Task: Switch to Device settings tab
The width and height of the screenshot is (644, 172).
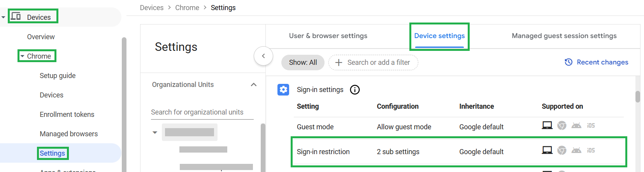Action: [439, 36]
